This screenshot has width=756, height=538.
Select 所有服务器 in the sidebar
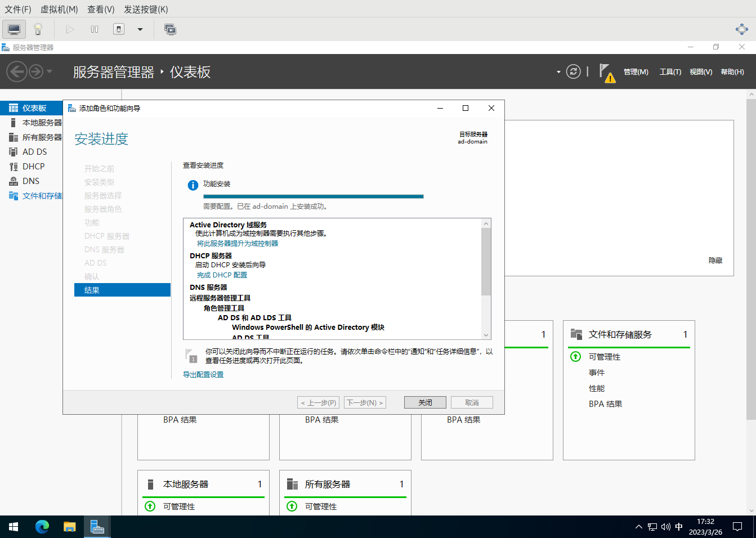coord(32,137)
